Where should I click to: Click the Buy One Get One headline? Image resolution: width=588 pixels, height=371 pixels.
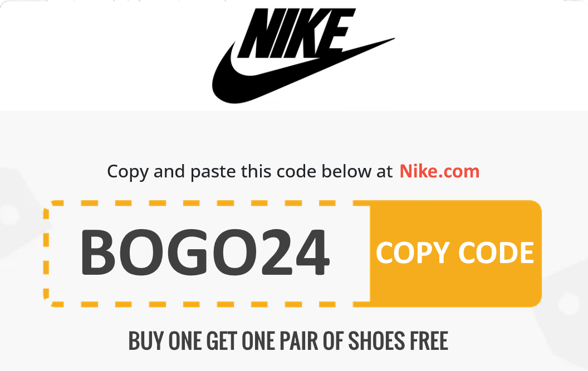pos(288,340)
